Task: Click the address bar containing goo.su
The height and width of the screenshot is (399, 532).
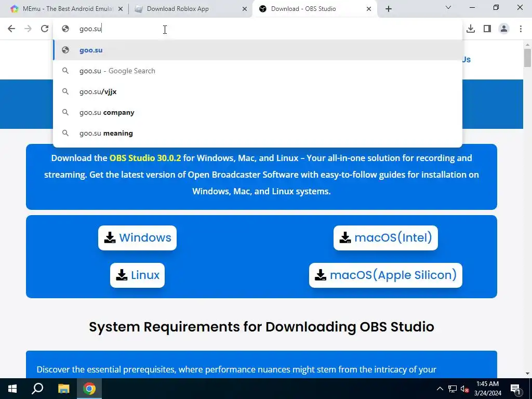Action: point(258,29)
